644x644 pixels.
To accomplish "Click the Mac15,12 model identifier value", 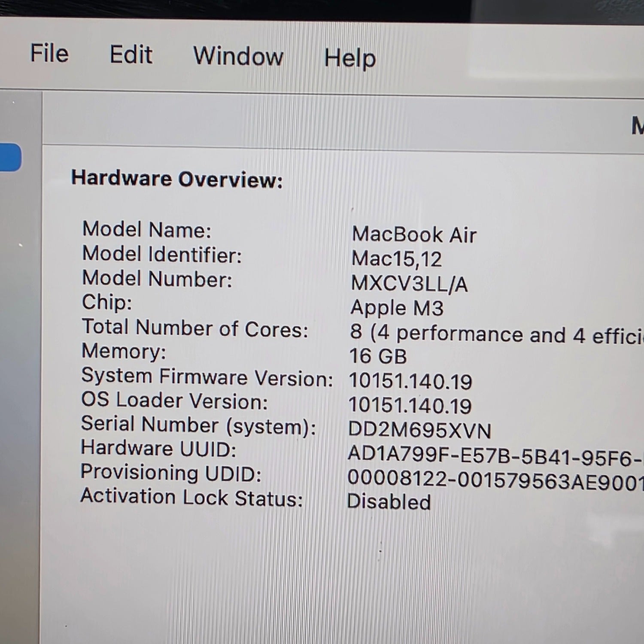I will (396, 259).
